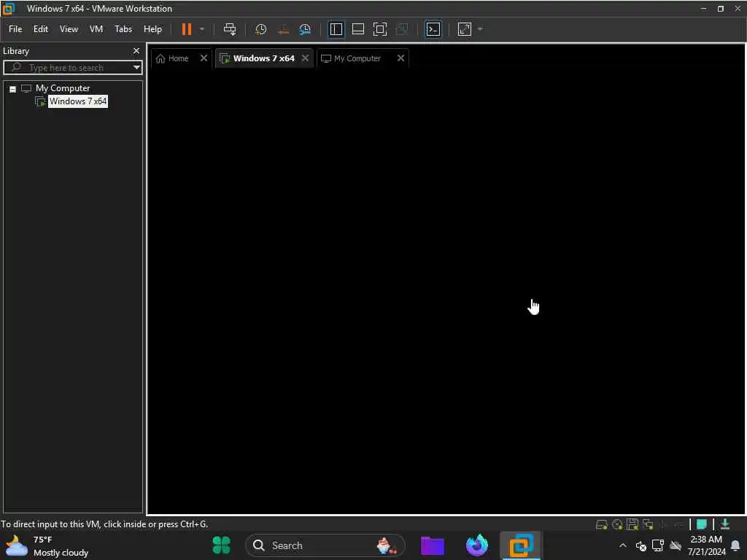Revert the VM to its last snapshot

pyautogui.click(x=283, y=29)
